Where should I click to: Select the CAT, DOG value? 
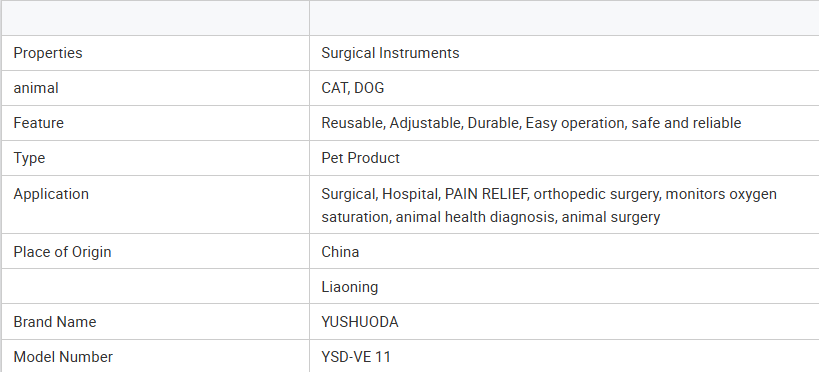353,88
